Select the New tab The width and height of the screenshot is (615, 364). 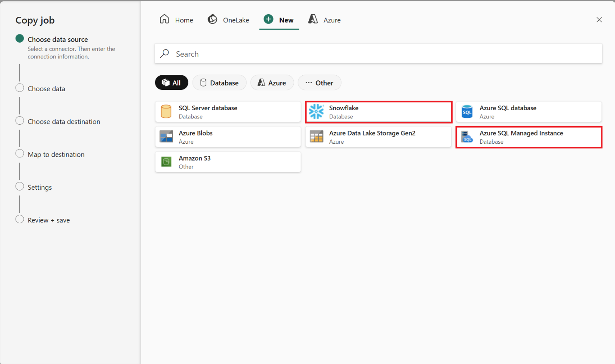coord(279,20)
